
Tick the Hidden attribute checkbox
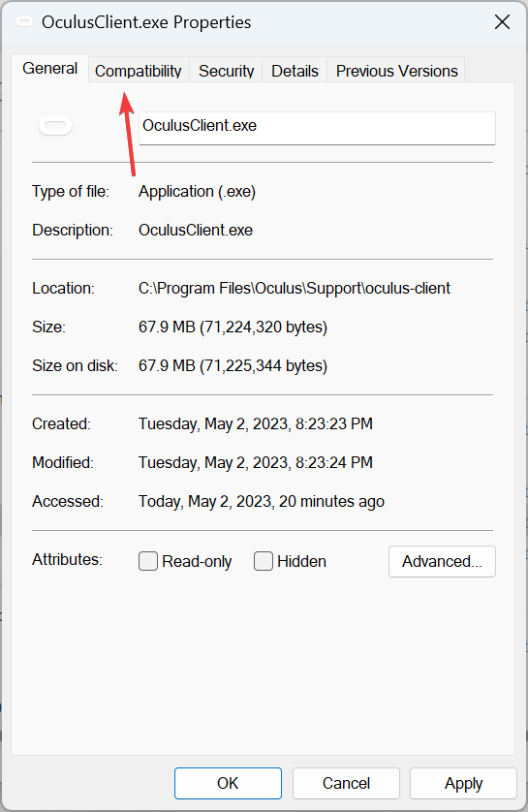[263, 561]
